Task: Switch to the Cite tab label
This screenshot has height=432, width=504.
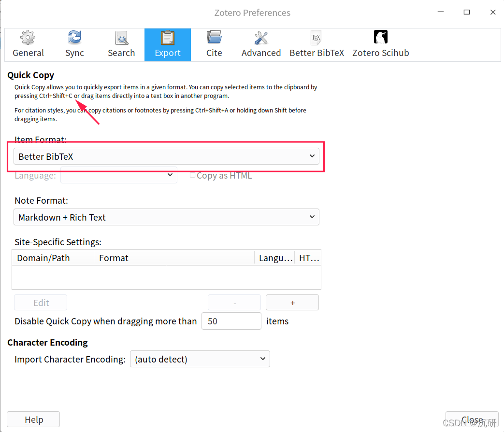Action: click(214, 53)
